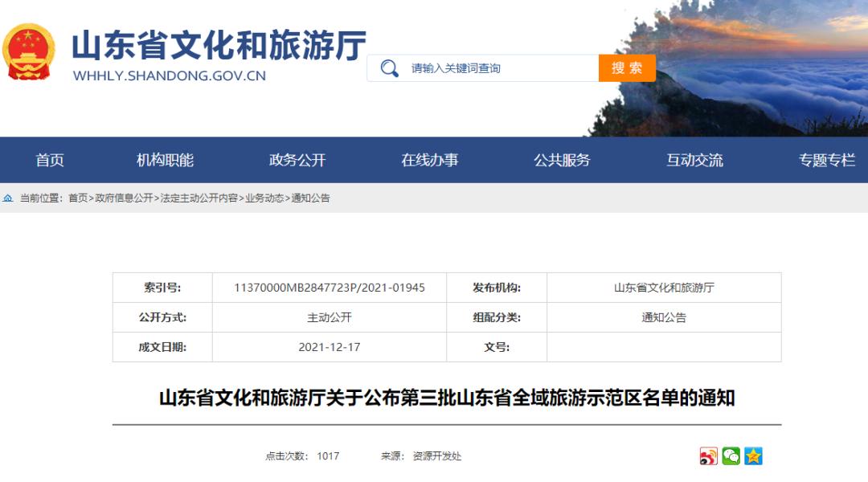Go to 首页 in breadcrumb
Viewport: 868px width, 482px height.
coord(78,198)
